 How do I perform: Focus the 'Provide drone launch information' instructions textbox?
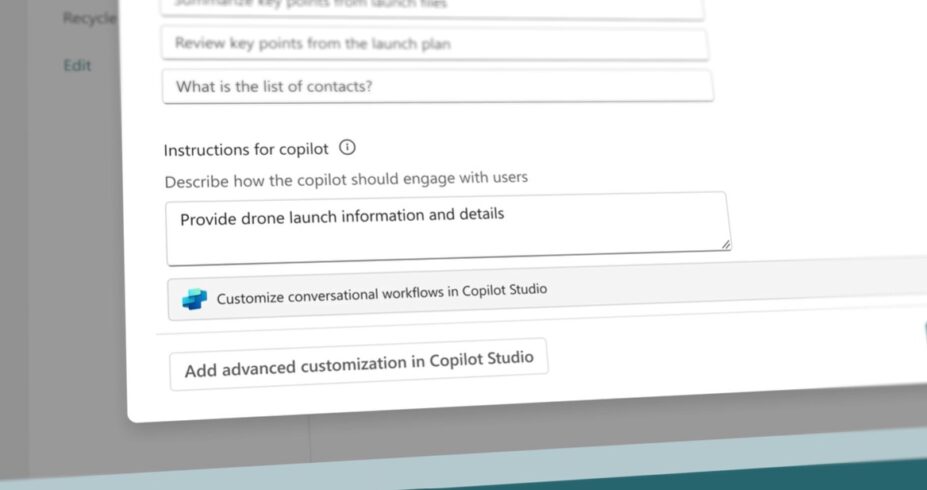[x=446, y=228]
